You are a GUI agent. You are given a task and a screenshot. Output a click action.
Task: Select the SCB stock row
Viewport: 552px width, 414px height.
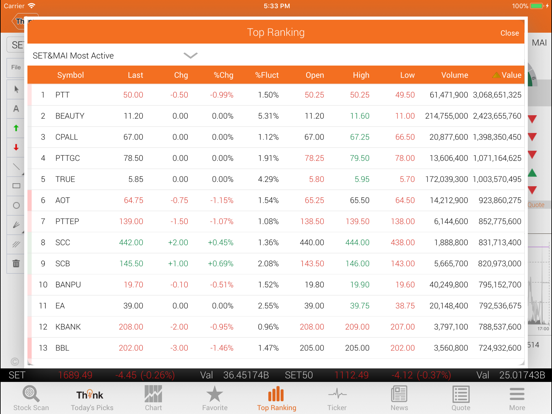click(276, 264)
